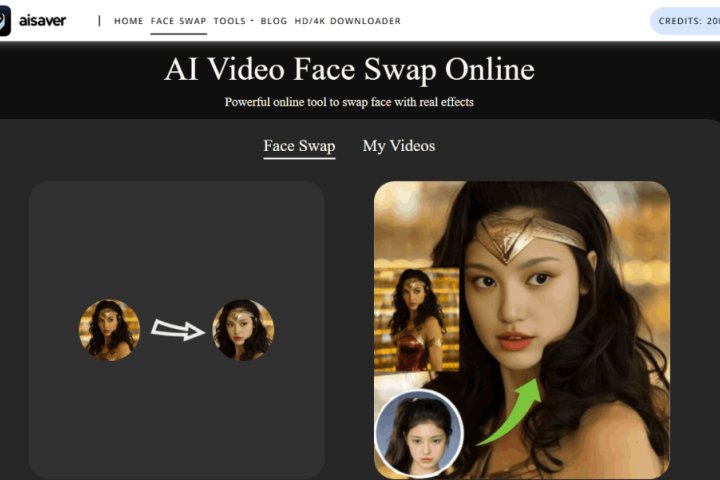Screen dimensions: 720x480
Task: Switch to the Face Swap tab
Action: (299, 146)
